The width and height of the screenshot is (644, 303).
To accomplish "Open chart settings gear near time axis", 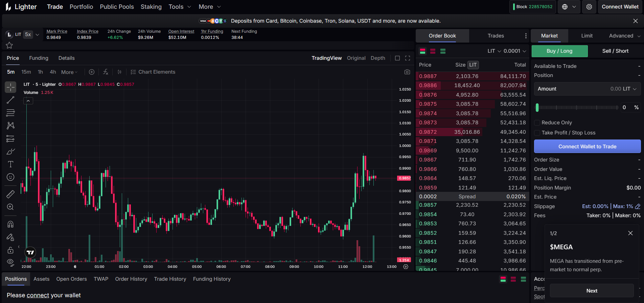I will coord(406,267).
